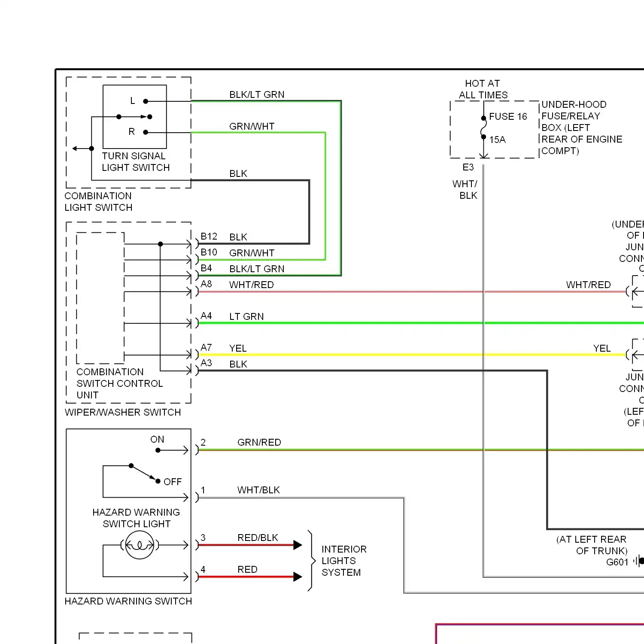Click the WHT/RED label next to pin A8
Viewport: 644px width, 644px height.
click(251, 285)
